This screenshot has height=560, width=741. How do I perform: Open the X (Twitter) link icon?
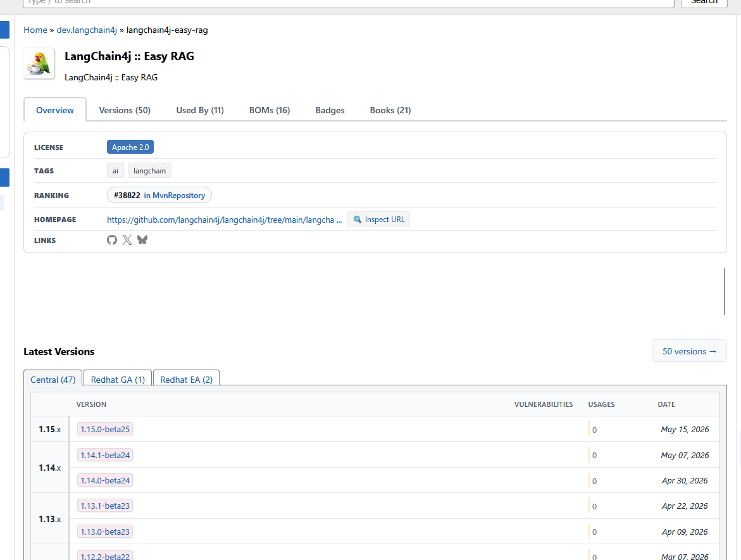(127, 240)
